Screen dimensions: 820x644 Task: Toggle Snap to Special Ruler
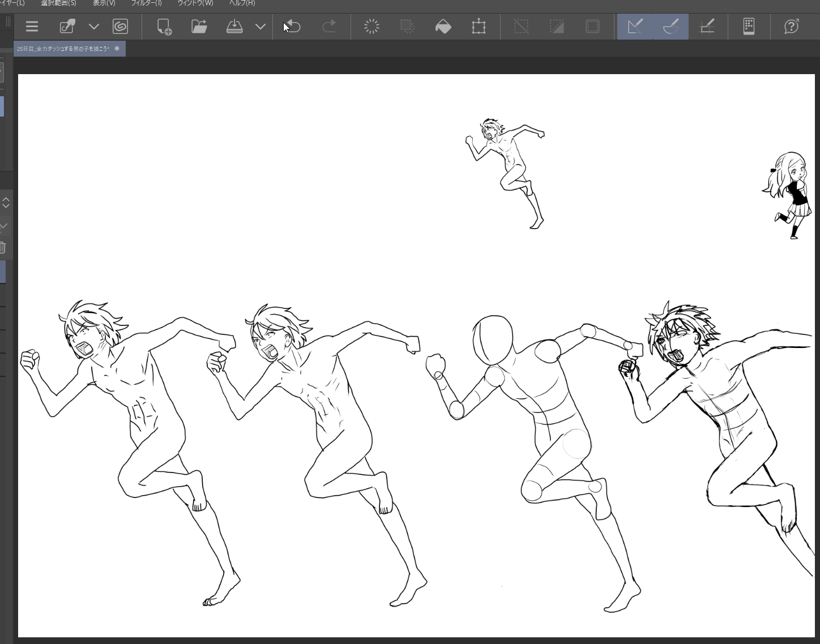pyautogui.click(x=671, y=27)
